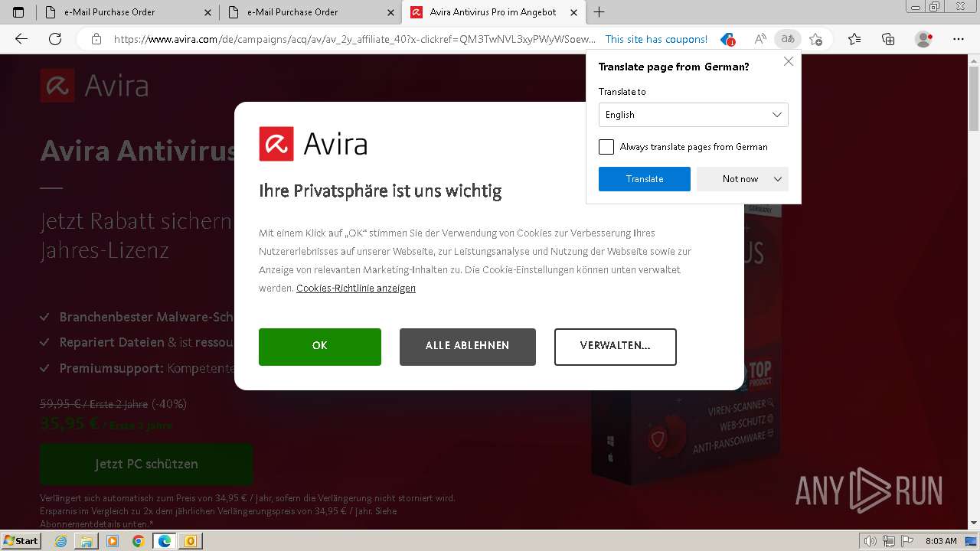Click the volume speaker tray icon
The height and width of the screenshot is (551, 980).
(870, 541)
